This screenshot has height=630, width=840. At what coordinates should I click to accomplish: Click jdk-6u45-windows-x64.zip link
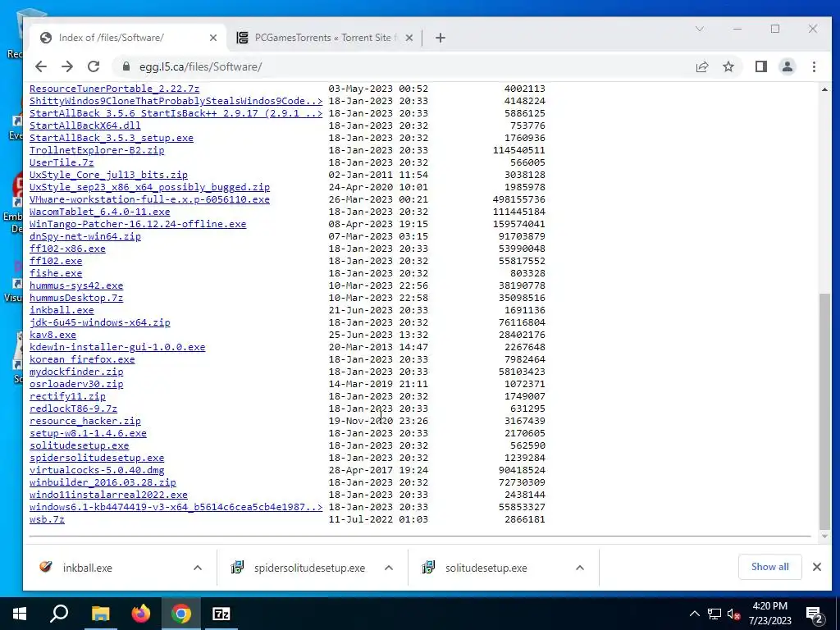click(x=99, y=322)
